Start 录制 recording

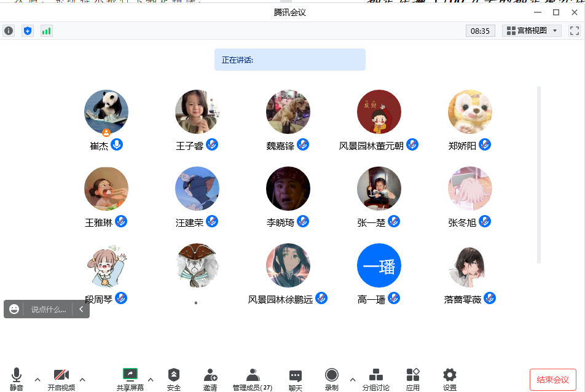point(332,379)
